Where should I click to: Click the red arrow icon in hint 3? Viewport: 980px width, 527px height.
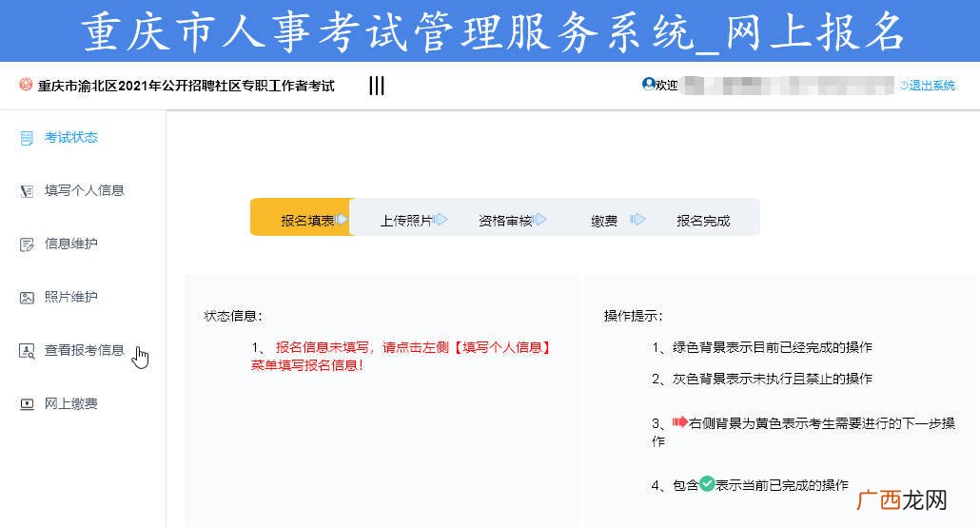pos(680,422)
